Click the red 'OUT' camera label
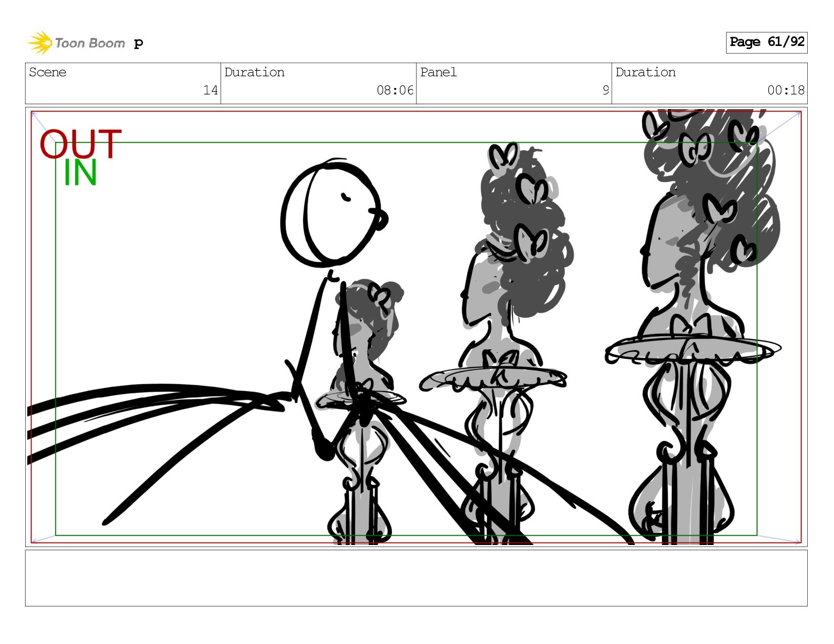 (x=80, y=144)
